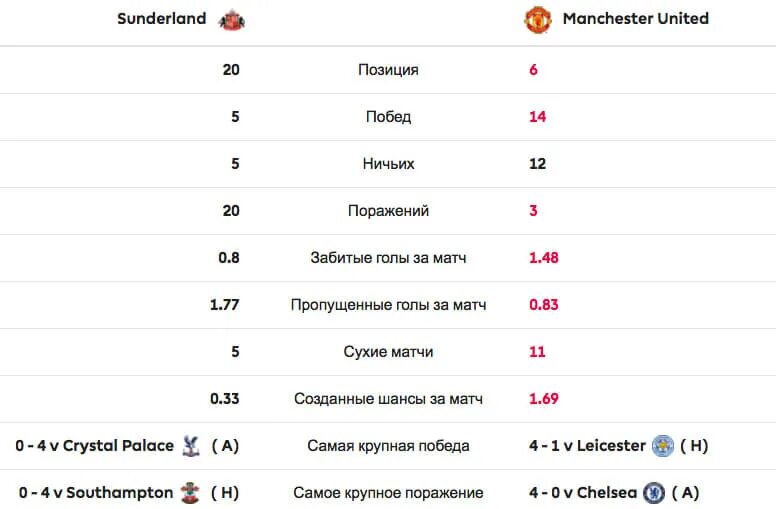Screen dimensions: 776x509
Task: Click the Leicester crest icon
Action: point(663,446)
